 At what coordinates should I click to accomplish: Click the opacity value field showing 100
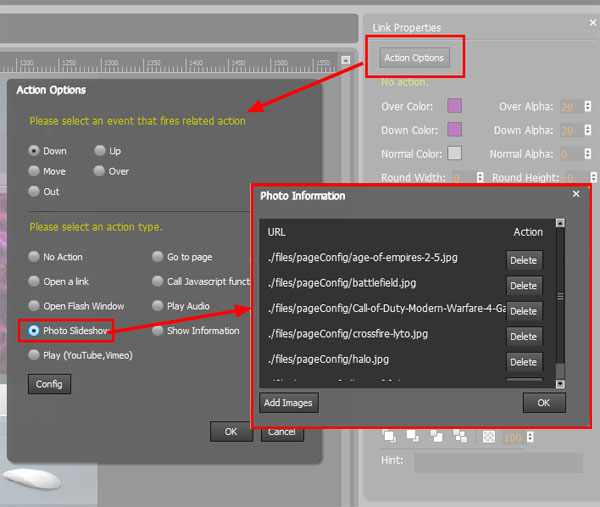pos(514,437)
